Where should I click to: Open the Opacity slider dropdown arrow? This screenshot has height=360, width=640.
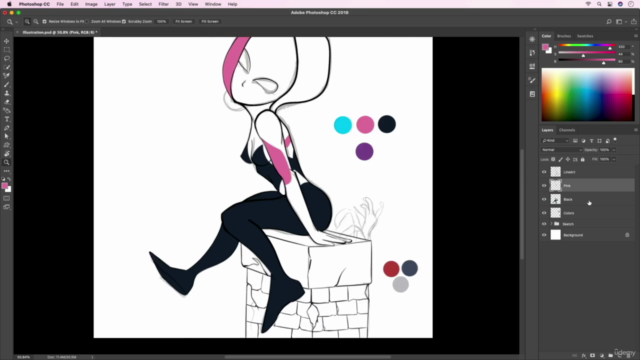point(613,150)
